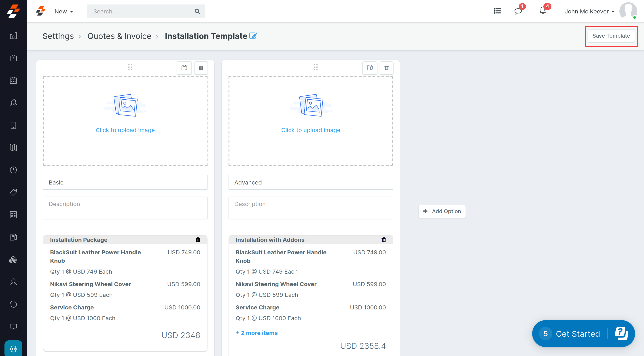Remove the Installation Package item group
644x356 pixels.
point(198,240)
